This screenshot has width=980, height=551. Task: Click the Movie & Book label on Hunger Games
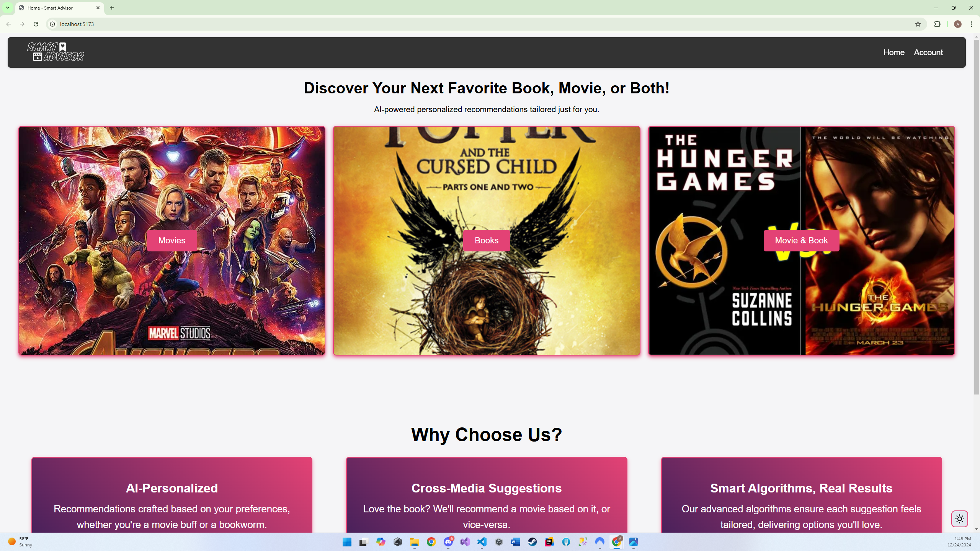[801, 240]
